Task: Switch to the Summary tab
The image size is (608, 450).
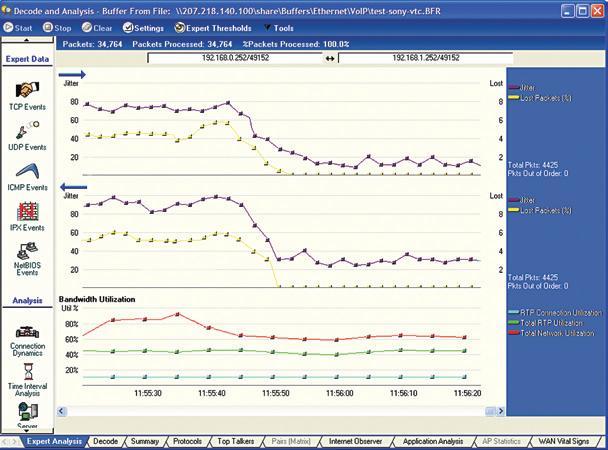Action: coord(145,441)
